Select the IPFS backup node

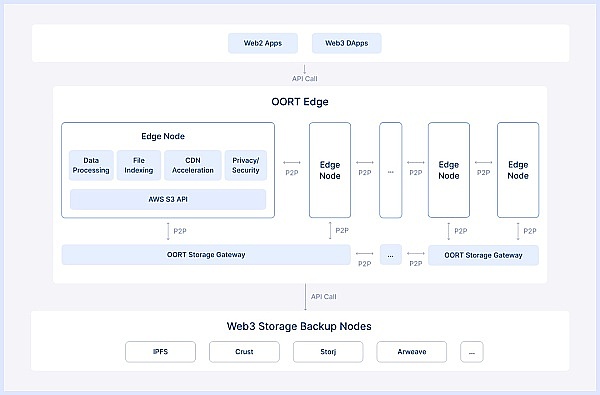tap(160, 352)
